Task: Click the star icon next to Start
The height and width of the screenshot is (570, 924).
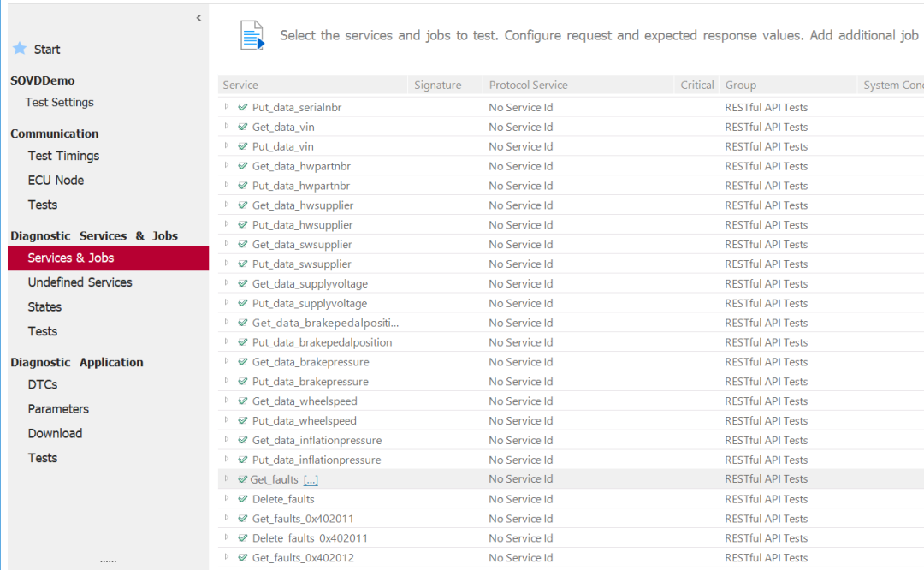Action: point(20,49)
